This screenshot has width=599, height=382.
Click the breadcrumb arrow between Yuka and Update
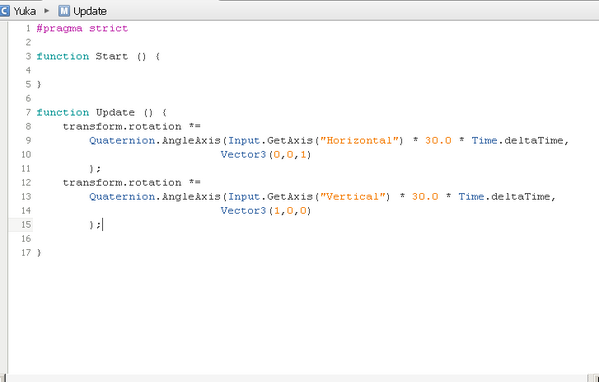pyautogui.click(x=47, y=11)
